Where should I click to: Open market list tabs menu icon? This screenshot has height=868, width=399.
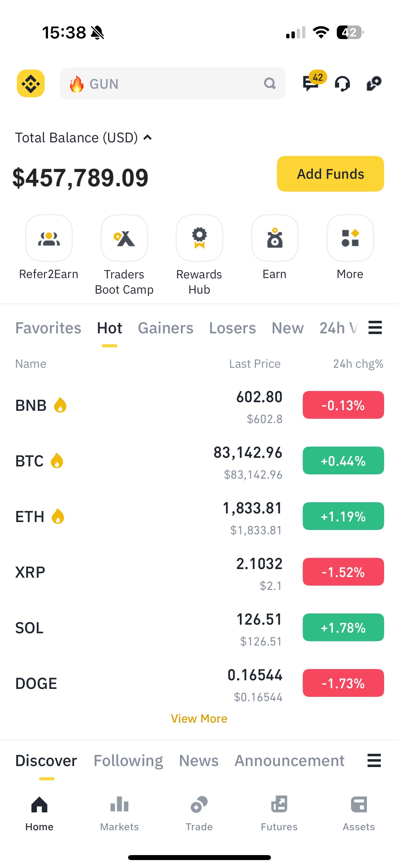click(x=375, y=327)
